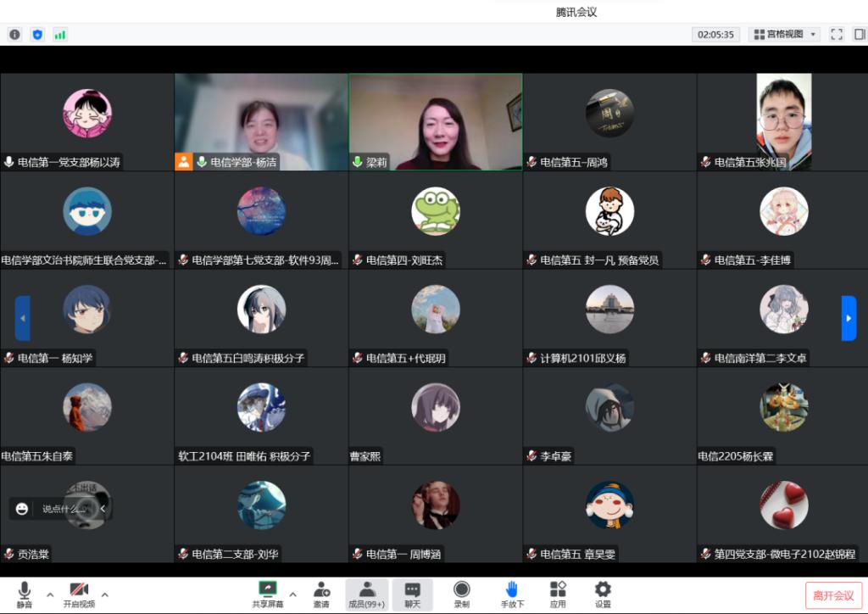Image resolution: width=868 pixels, height=614 pixels.
Task: Click avatar of 电信第五 封一凡 预备党员
Action: click(x=609, y=211)
